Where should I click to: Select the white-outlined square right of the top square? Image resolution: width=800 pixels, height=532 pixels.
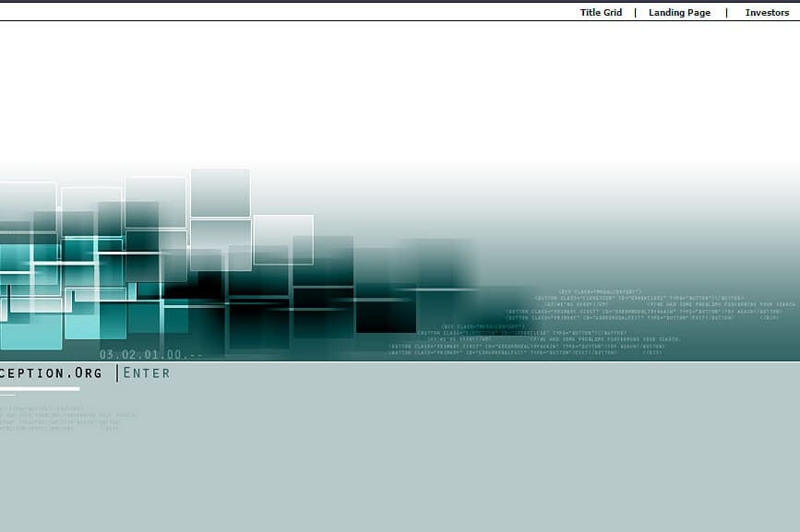(282, 239)
